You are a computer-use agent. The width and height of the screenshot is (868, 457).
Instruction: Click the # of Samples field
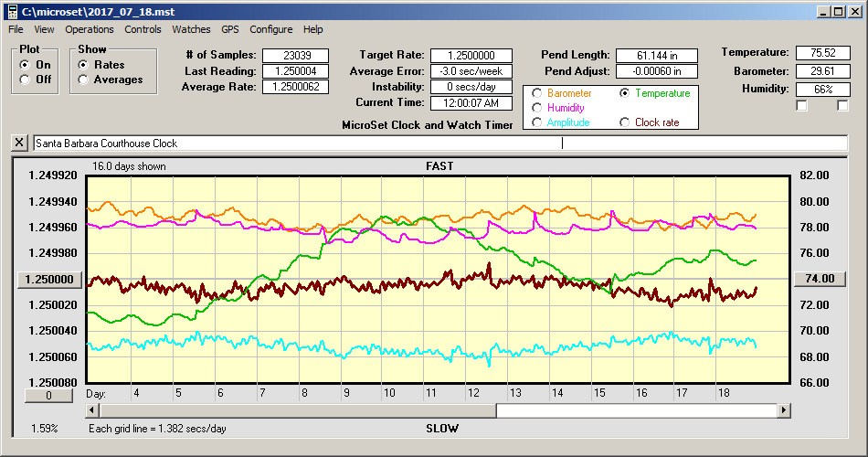[x=296, y=56]
